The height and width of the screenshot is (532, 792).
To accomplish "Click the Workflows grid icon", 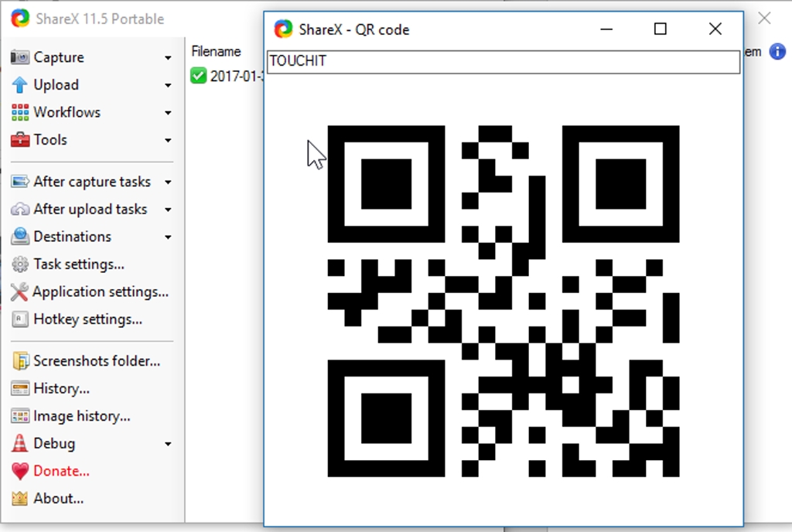I will [x=20, y=113].
